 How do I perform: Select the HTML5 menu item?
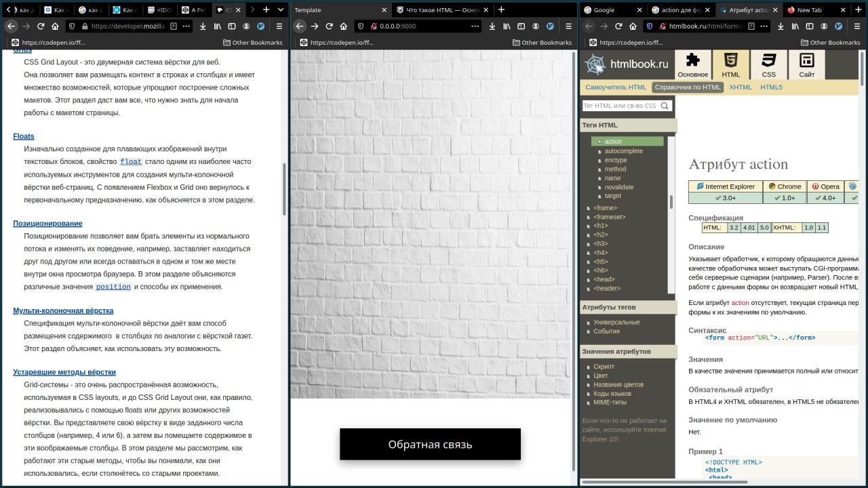click(771, 87)
